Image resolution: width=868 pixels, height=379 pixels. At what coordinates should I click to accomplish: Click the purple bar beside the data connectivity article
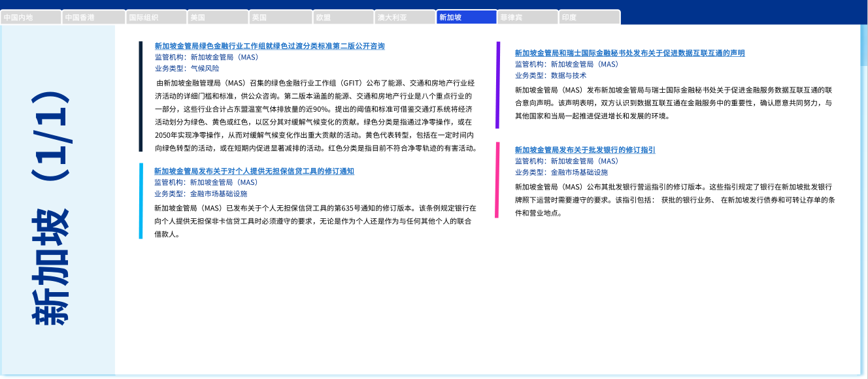point(498,85)
